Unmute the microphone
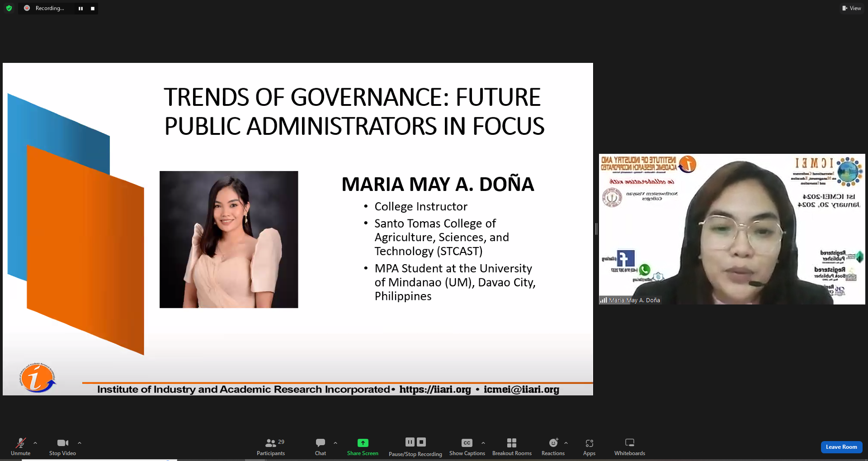The image size is (868, 461). pos(21,447)
